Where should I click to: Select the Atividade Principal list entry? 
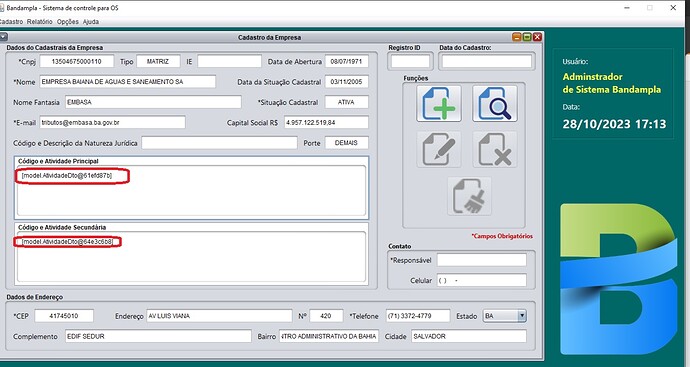point(67,176)
